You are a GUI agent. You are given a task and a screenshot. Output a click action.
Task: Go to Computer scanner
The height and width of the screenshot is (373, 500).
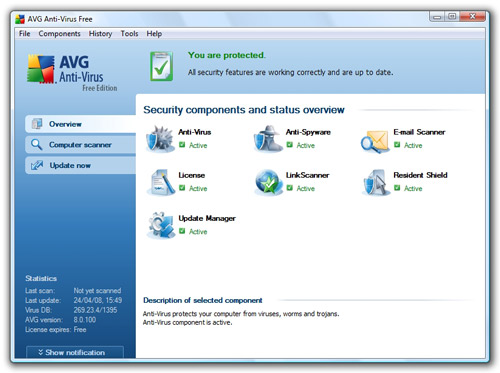click(80, 145)
